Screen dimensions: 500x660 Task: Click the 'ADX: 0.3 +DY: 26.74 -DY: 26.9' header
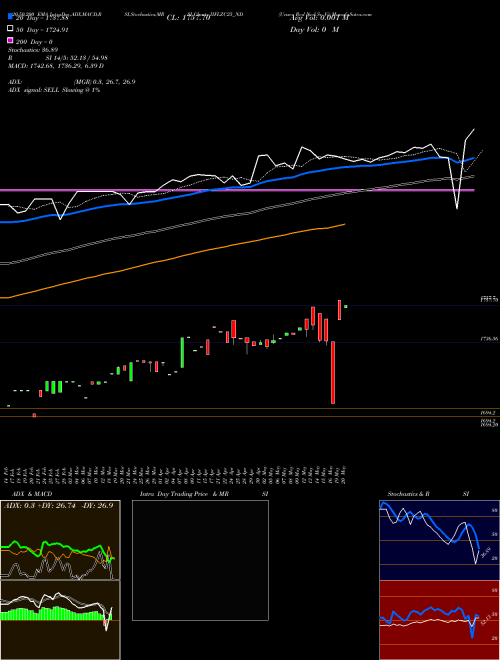(59, 506)
